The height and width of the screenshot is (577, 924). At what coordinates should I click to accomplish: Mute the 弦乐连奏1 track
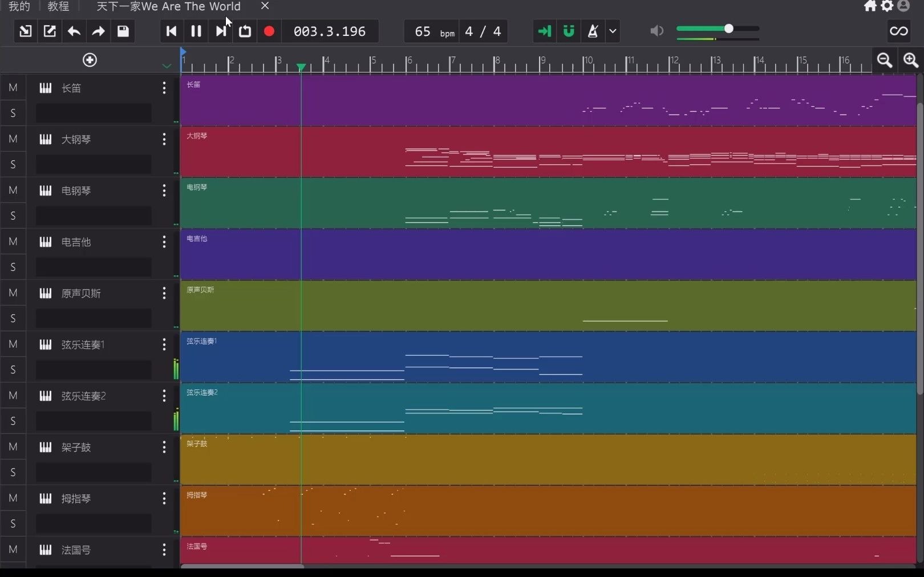point(13,344)
